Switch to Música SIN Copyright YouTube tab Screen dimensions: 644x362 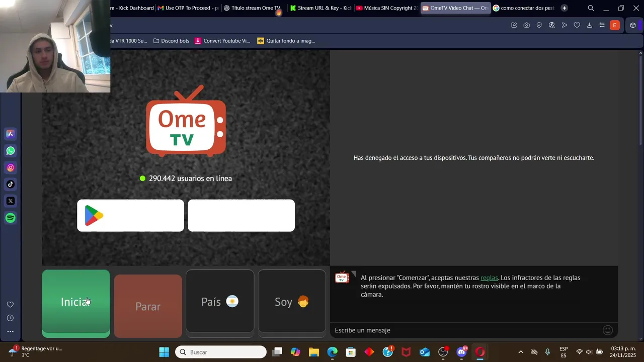386,8
